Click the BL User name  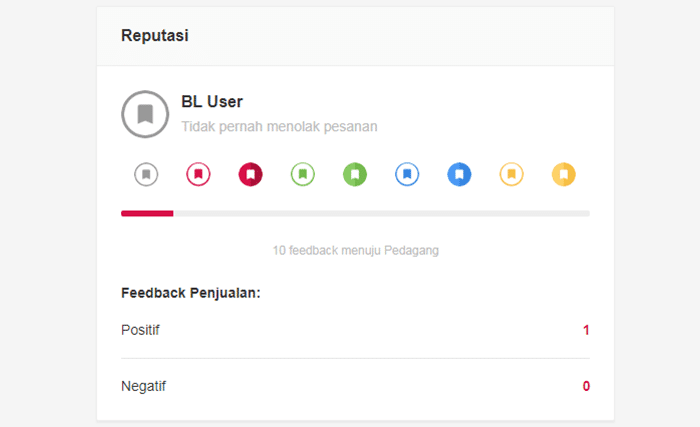[x=212, y=101]
